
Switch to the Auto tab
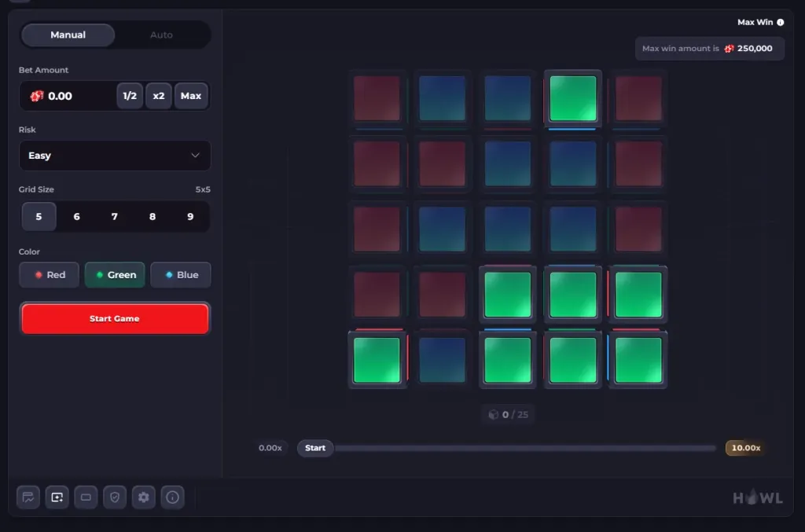(161, 35)
